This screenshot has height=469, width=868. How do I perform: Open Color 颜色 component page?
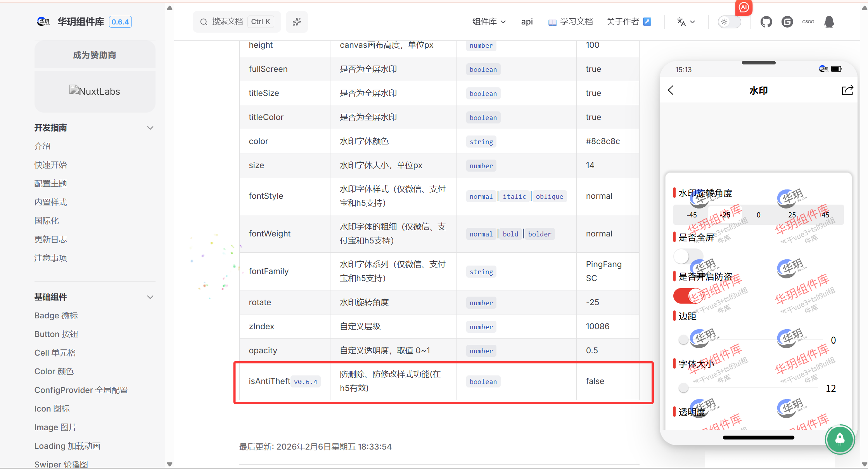(54, 372)
